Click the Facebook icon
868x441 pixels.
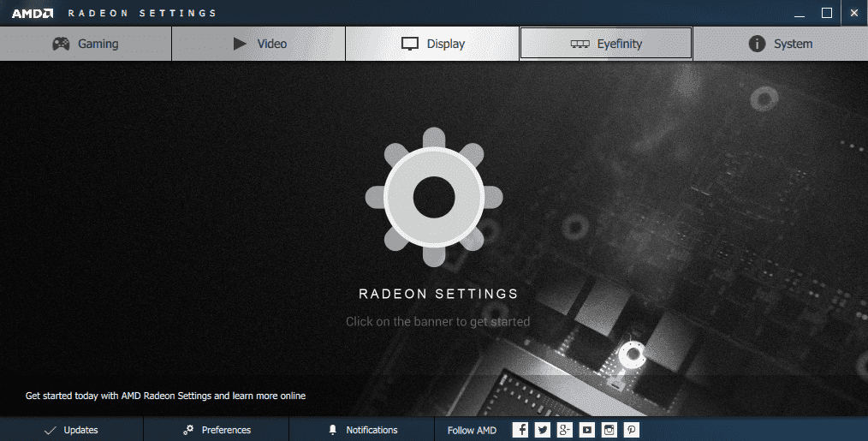520,430
